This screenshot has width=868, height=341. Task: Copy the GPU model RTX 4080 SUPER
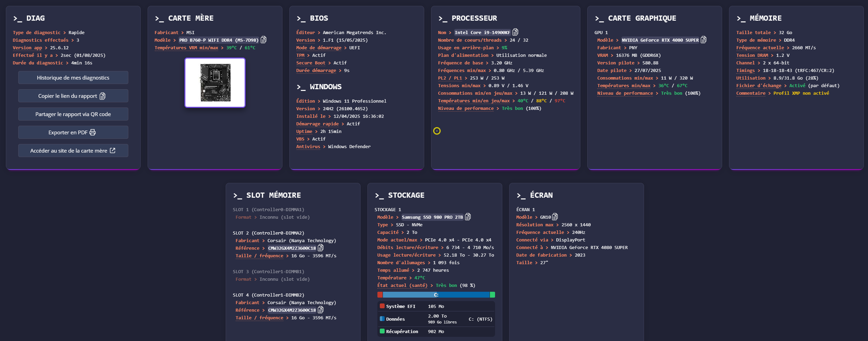[x=704, y=40]
